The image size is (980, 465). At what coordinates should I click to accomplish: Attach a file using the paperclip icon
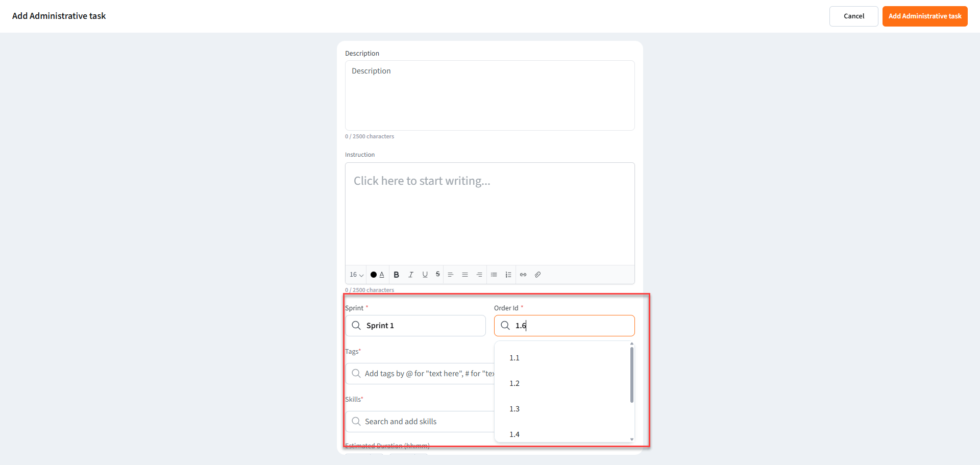pos(537,275)
